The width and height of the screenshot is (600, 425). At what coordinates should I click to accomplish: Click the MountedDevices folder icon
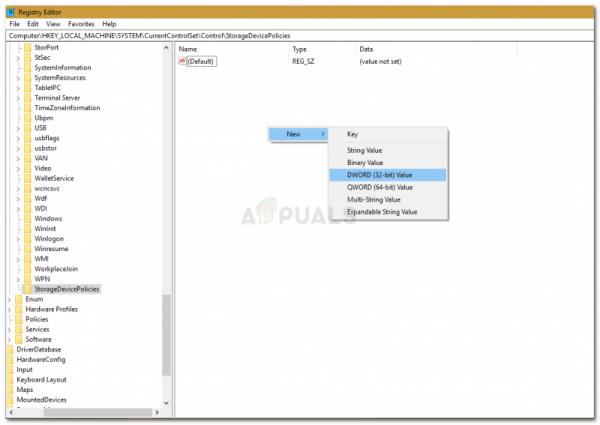tap(10, 399)
